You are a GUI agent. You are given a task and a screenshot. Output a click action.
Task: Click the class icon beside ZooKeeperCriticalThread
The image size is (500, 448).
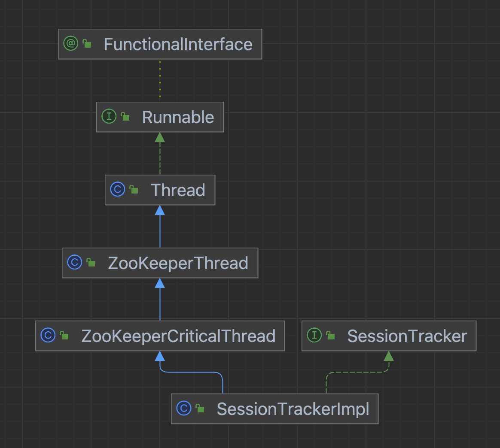pos(48,336)
